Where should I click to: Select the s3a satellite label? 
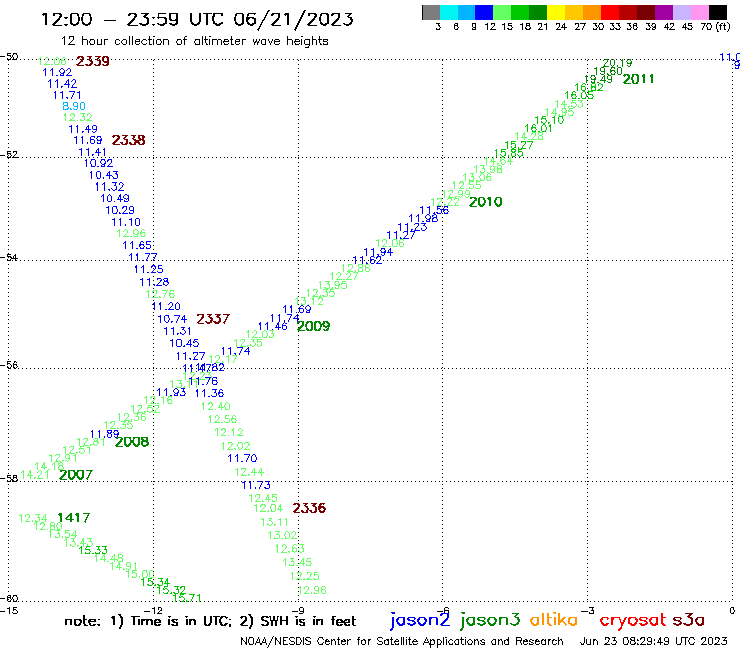click(x=688, y=621)
